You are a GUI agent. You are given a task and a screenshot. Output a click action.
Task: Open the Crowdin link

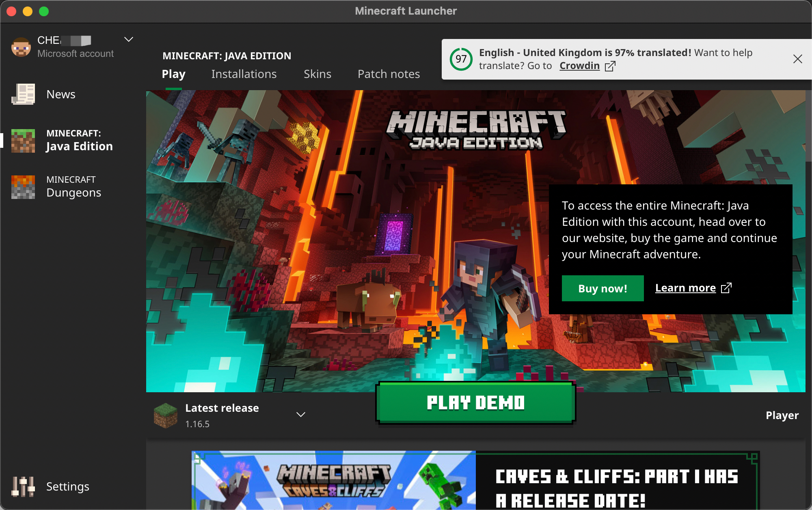pyautogui.click(x=579, y=66)
